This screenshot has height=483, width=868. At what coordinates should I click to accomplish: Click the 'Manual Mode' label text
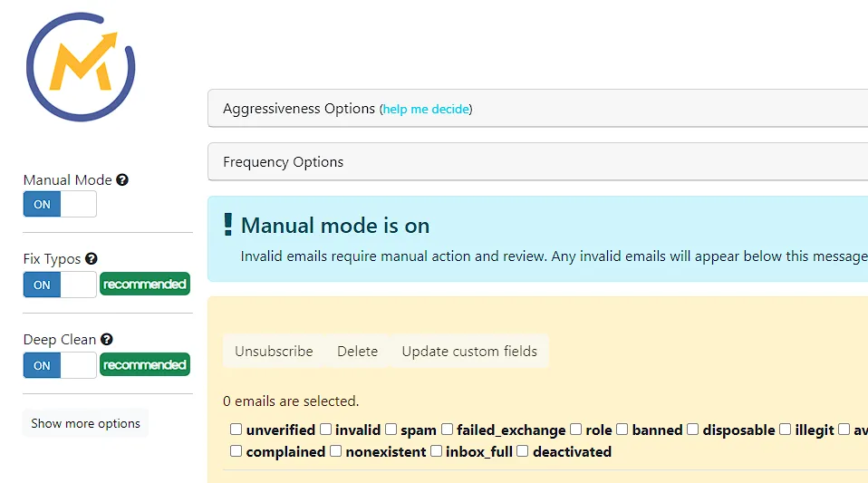click(68, 180)
